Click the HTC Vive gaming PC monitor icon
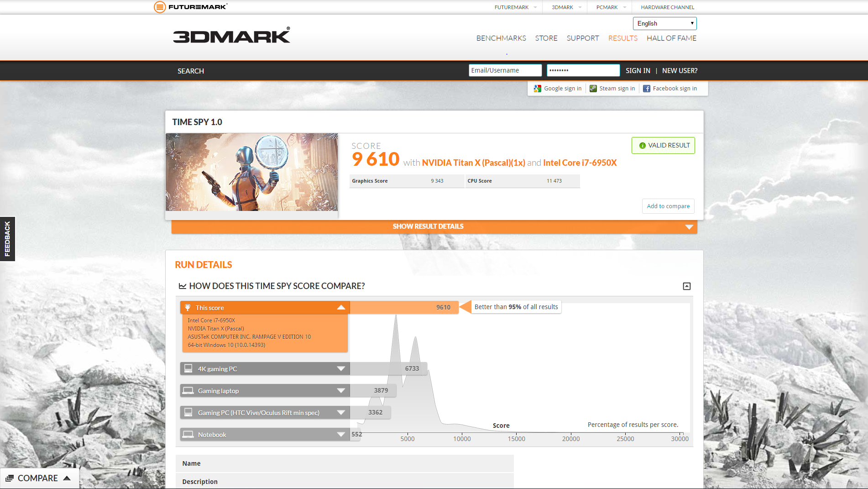Screen dimensions: 868x489 (x=188, y=412)
